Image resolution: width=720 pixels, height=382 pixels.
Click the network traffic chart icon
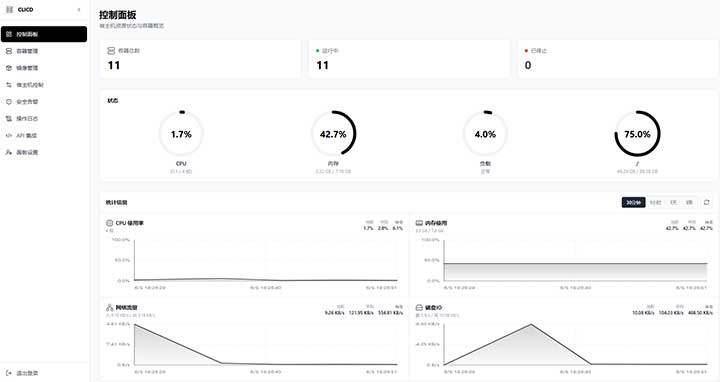[109, 308]
